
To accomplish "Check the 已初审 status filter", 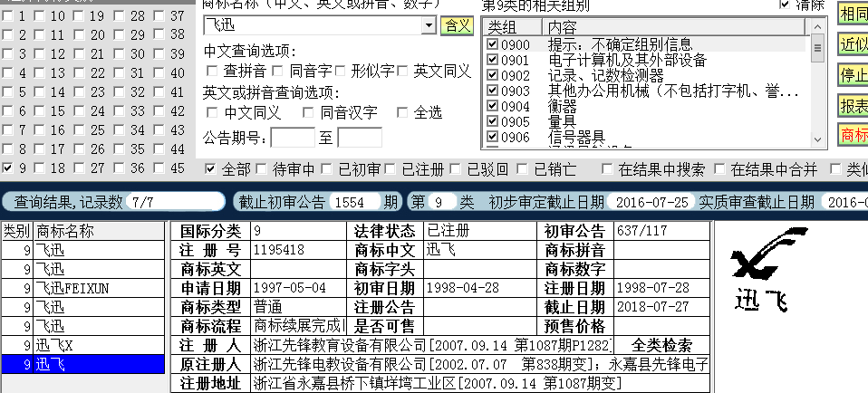I will pos(326,168).
